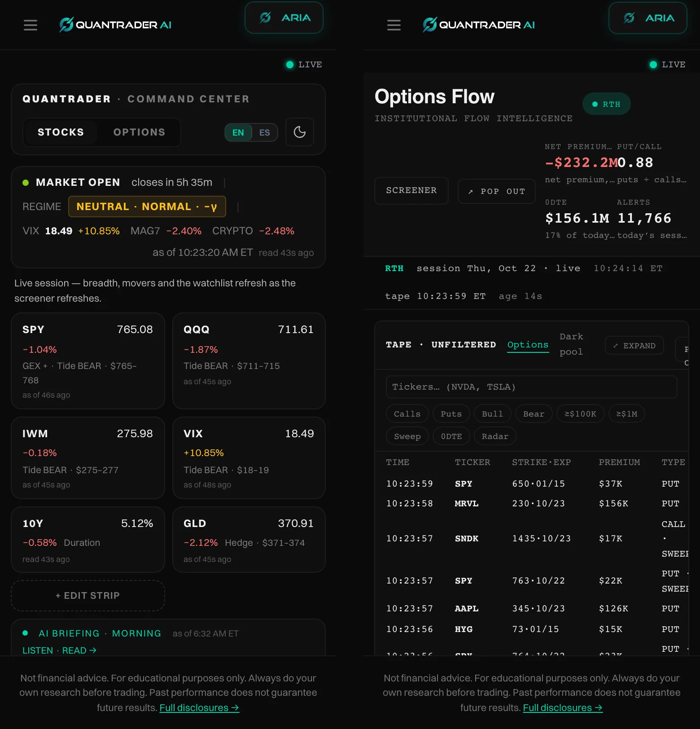Screen dimensions: 700x729
Task: Expand the tape with EXPAND button
Action: [x=634, y=346]
